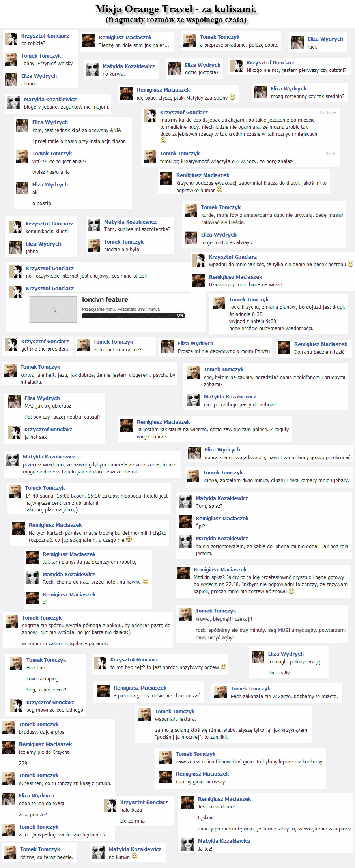Click Remigiusz Maciaszek avatar beside 'Siedzę na dole'
The height and width of the screenshot is (868, 355).
click(x=88, y=41)
